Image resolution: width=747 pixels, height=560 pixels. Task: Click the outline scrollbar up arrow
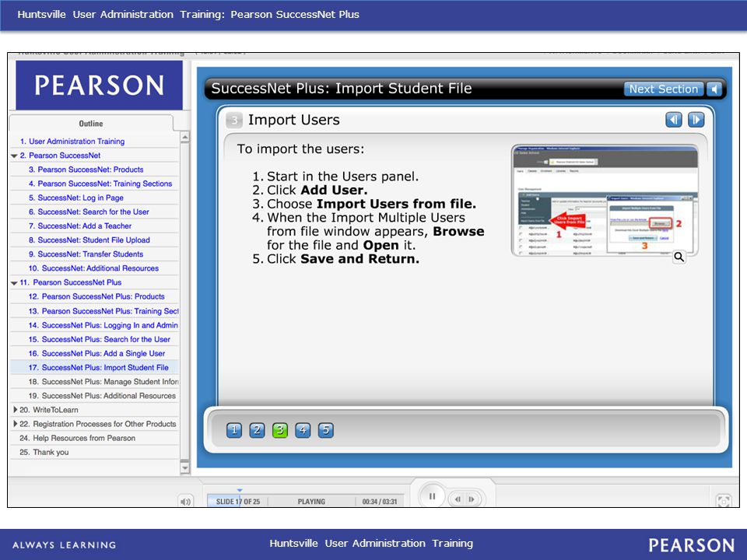pyautogui.click(x=185, y=137)
